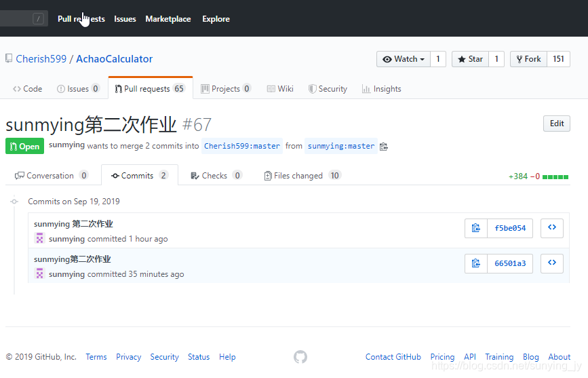Copy branch name sunmying:master icon
This screenshot has width=588, height=378.
pos(384,147)
